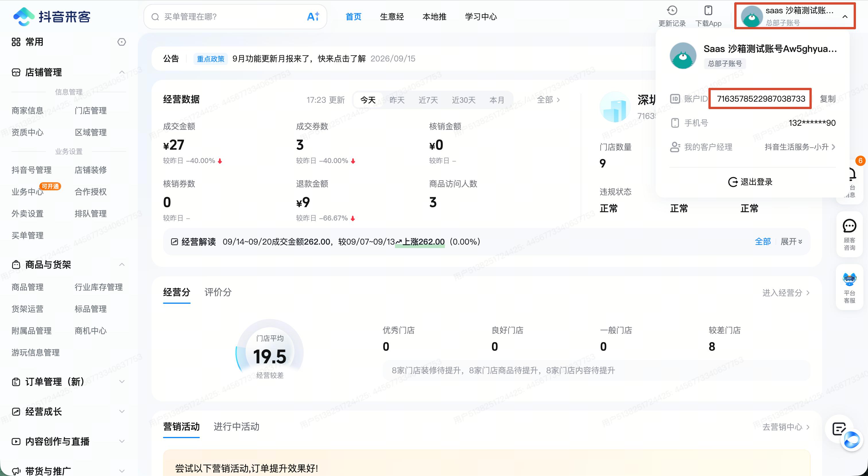Expand 经营解读 with 展开
The height and width of the screenshot is (476, 868).
(791, 242)
